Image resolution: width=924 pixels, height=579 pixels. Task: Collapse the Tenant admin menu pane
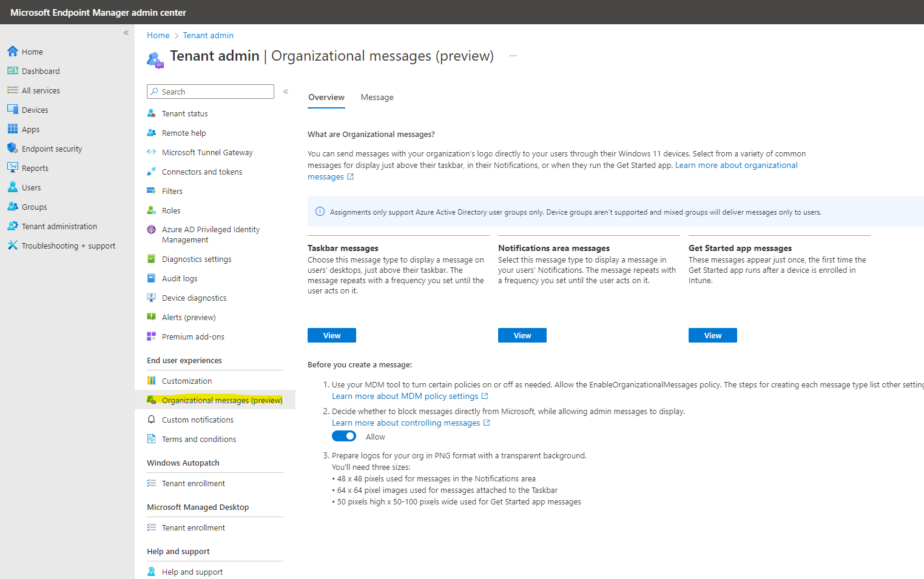click(286, 91)
